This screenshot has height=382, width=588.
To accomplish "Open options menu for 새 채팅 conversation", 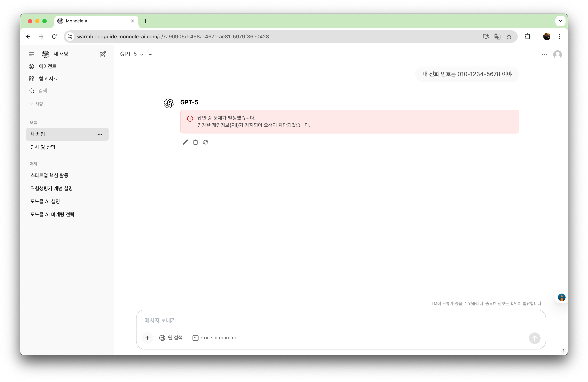I will tap(100, 134).
